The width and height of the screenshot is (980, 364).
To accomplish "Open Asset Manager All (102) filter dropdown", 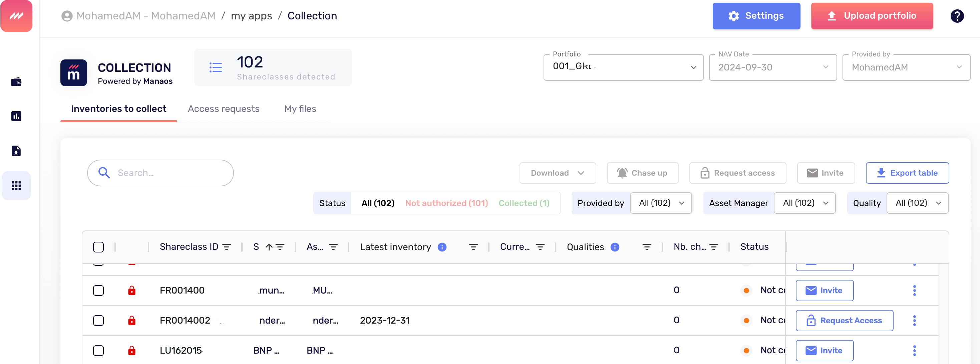I will pyautogui.click(x=804, y=203).
